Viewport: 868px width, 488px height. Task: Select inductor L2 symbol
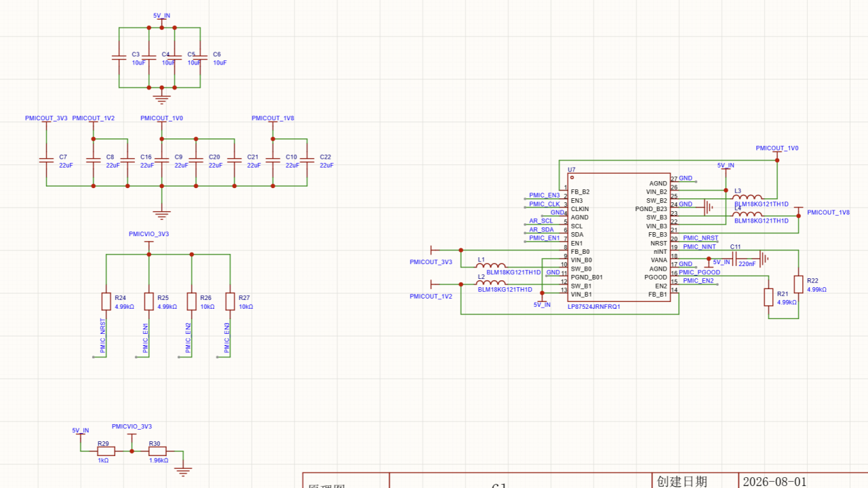(491, 282)
